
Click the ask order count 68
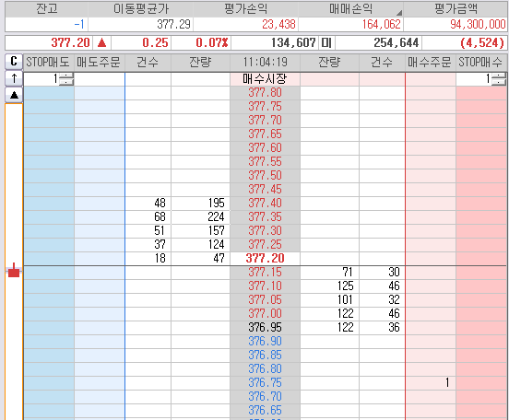(160, 217)
